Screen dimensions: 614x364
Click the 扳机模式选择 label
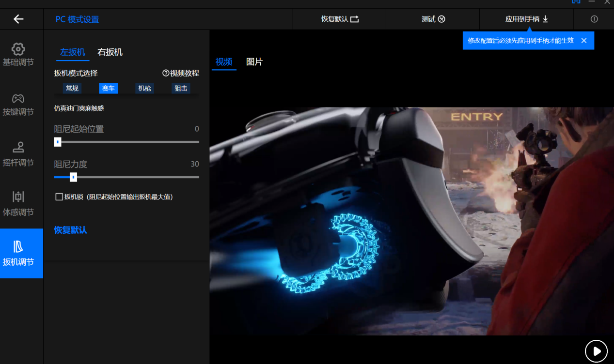[76, 73]
